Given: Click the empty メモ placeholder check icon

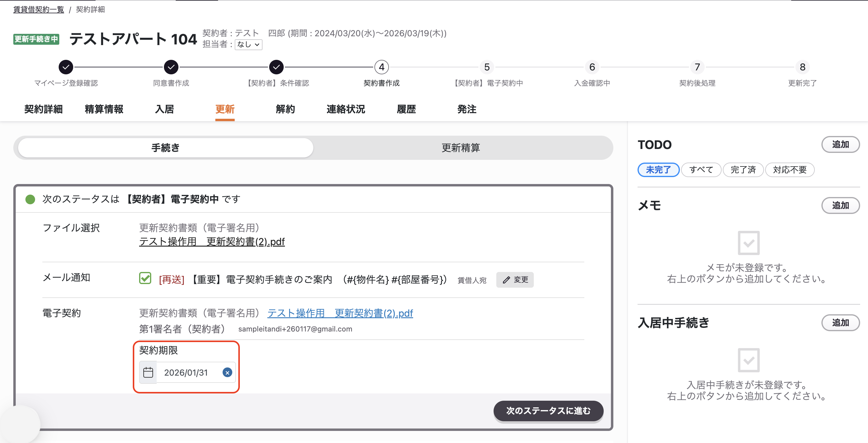Looking at the screenshot, I should pos(749,243).
